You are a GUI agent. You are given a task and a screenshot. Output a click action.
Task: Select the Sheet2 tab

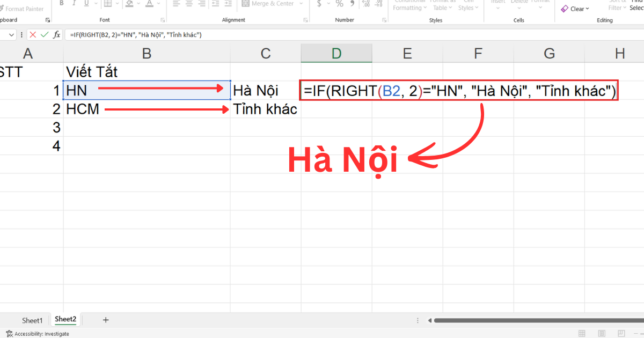pyautogui.click(x=65, y=319)
